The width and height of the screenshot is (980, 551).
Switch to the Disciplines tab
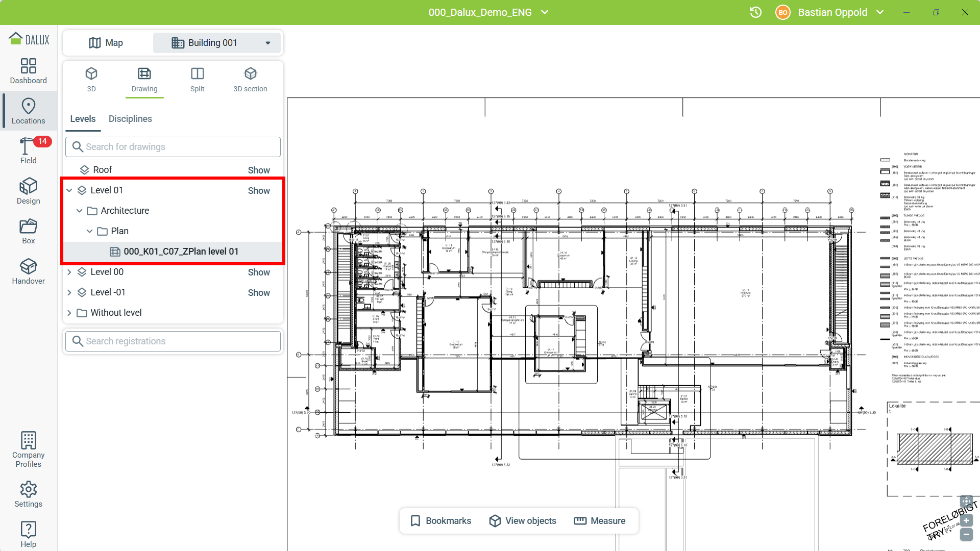point(130,119)
